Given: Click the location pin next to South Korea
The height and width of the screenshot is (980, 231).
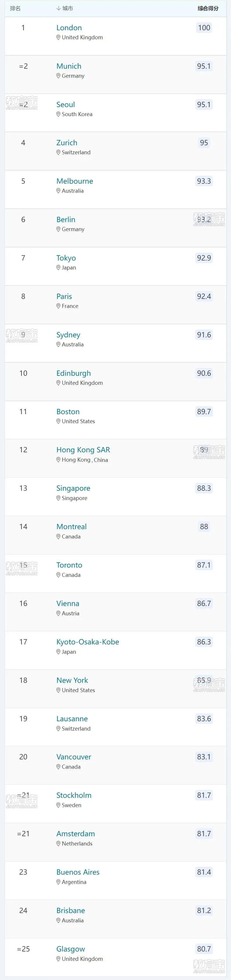Looking at the screenshot, I should 58,114.
